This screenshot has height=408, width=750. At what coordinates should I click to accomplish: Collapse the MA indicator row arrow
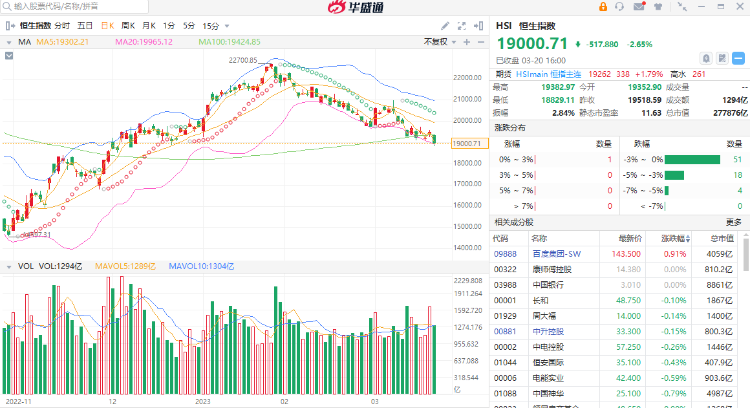(8, 42)
